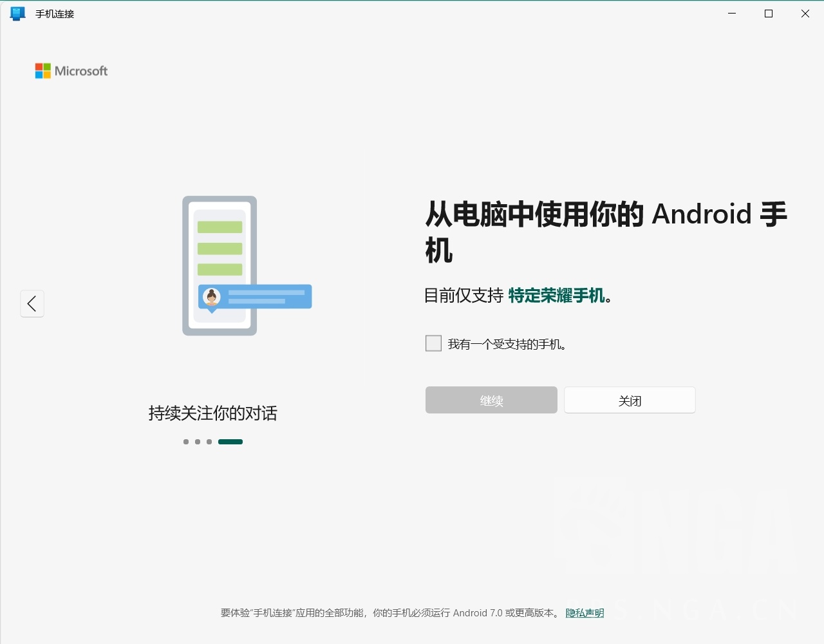This screenshot has height=644, width=824.
Task: Click the 继续 continue button
Action: click(491, 400)
